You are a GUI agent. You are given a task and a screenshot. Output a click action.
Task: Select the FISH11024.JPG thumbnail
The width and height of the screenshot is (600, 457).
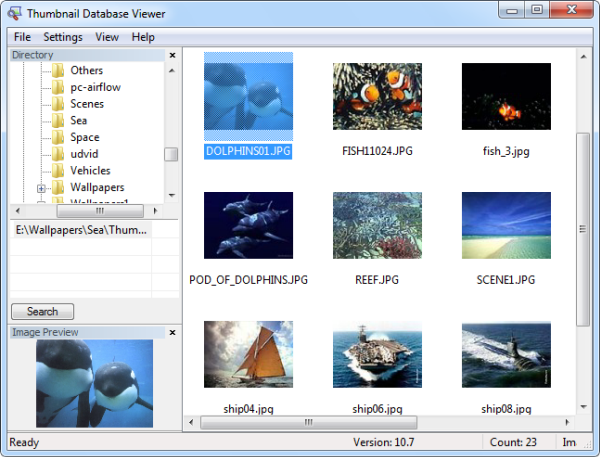377,98
